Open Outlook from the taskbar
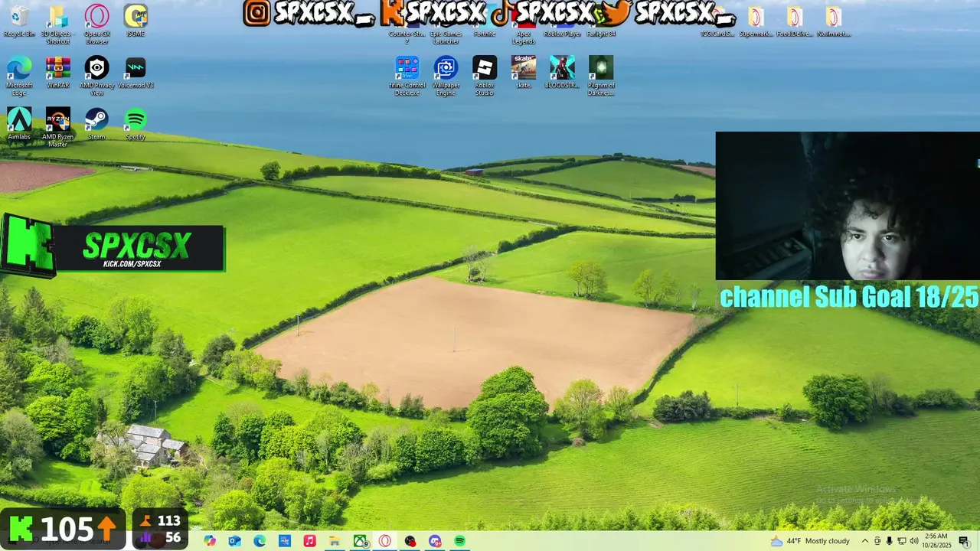Screen dimensions: 980x551 [x=235, y=541]
